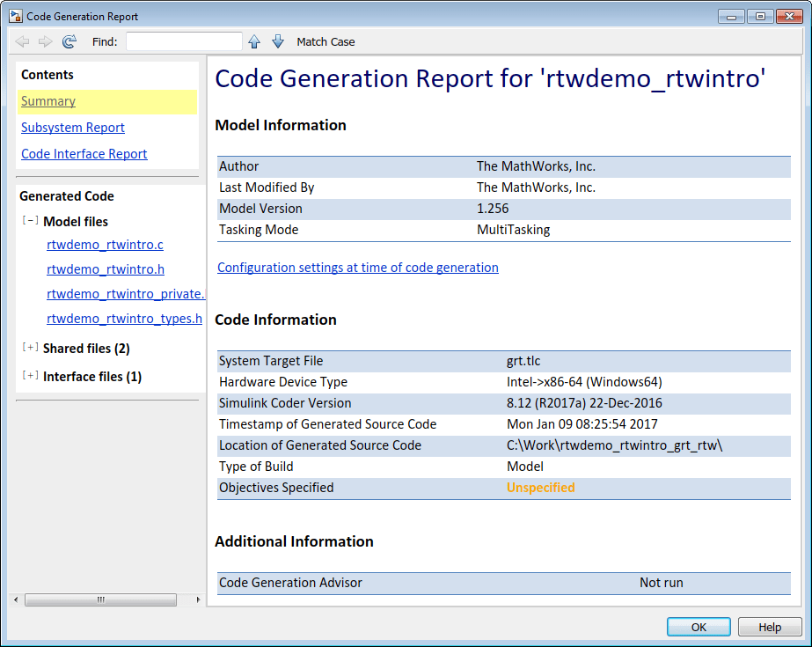Open rtwdemo_rtwintro_types.h file
The image size is (812, 647).
click(x=124, y=319)
